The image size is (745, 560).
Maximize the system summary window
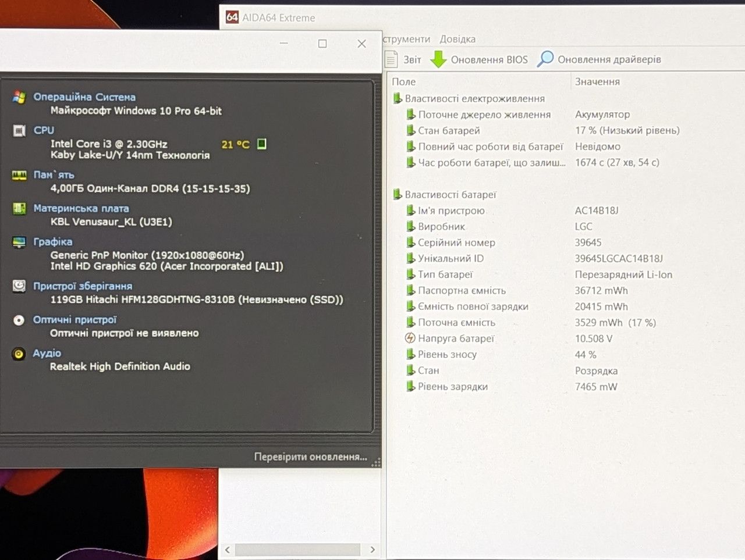point(322,43)
